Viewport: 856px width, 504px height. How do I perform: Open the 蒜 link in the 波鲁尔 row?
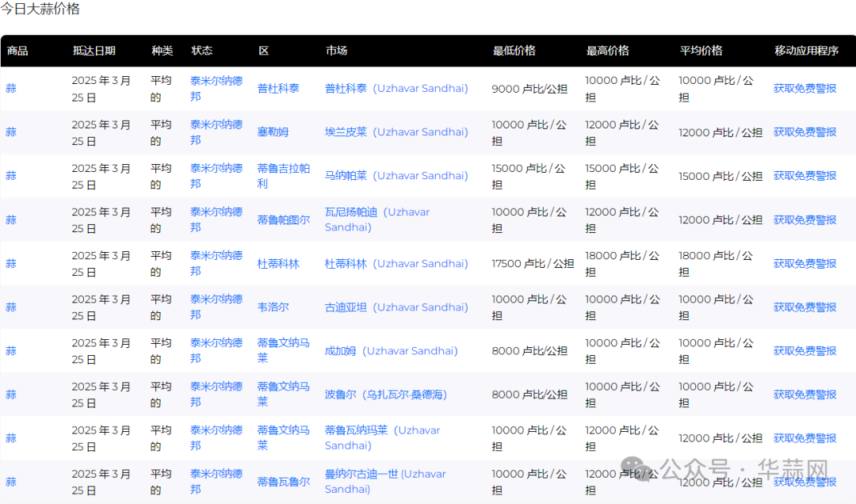point(11,395)
